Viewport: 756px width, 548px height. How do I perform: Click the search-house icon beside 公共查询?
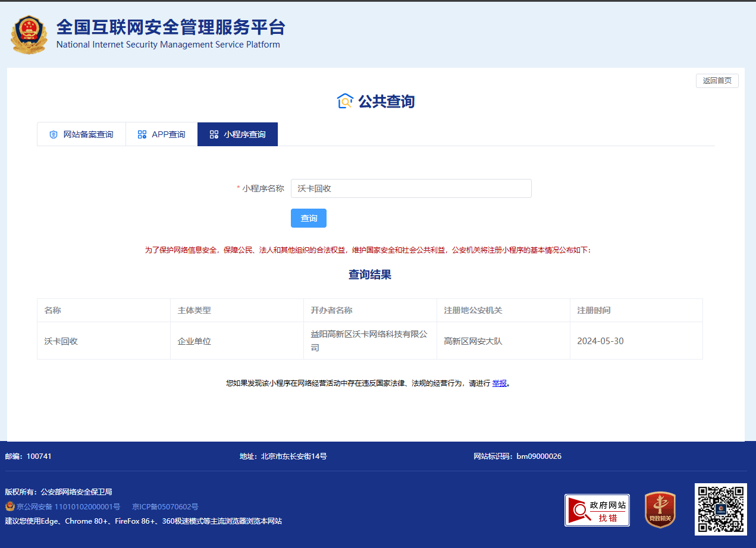pyautogui.click(x=345, y=101)
